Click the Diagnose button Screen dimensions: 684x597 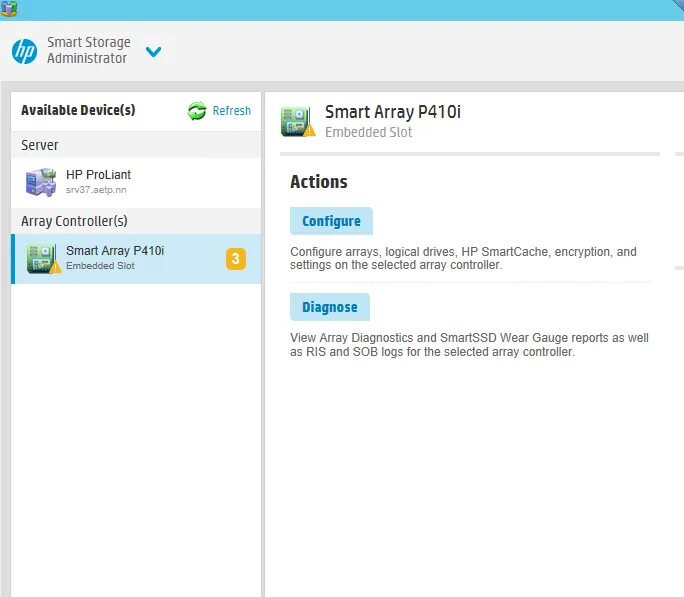click(x=330, y=307)
